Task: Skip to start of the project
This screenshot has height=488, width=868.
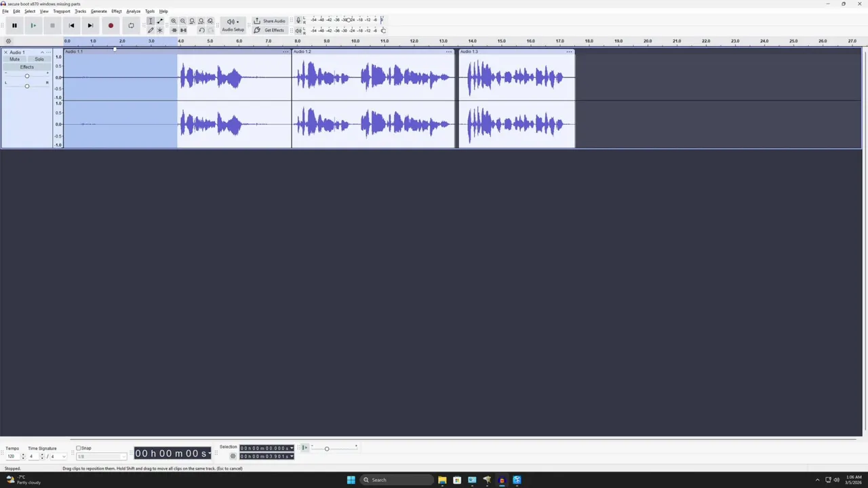Action: 71,26
